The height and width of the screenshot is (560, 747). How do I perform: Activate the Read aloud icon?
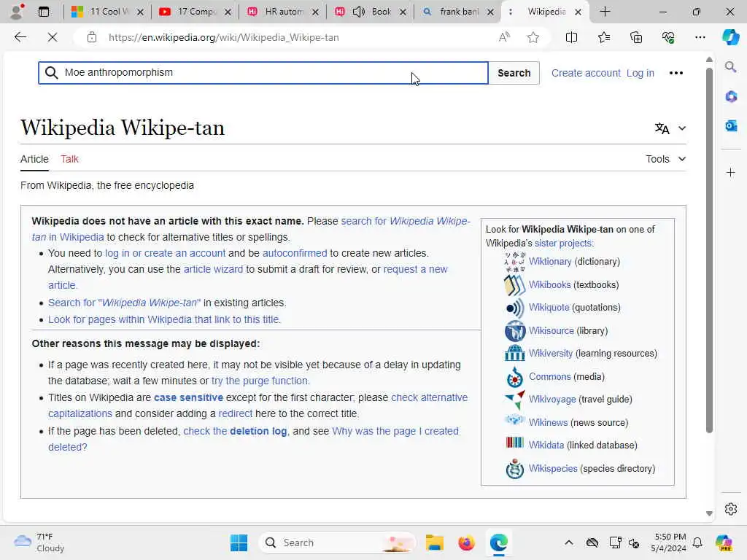pos(504,37)
